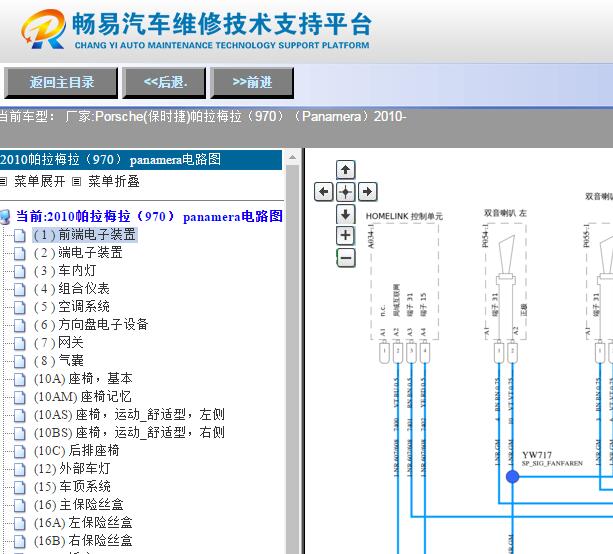The image size is (613, 554).
Task: Click the tree panel scrollbar up arrow
Action: pyautogui.click(x=292, y=158)
